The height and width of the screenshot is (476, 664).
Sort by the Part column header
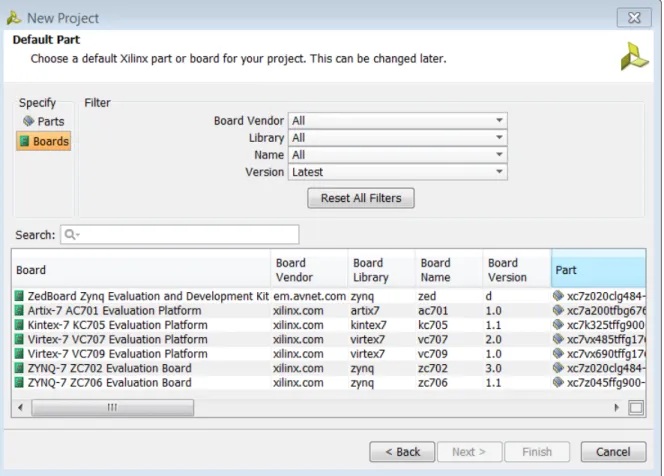(598, 268)
